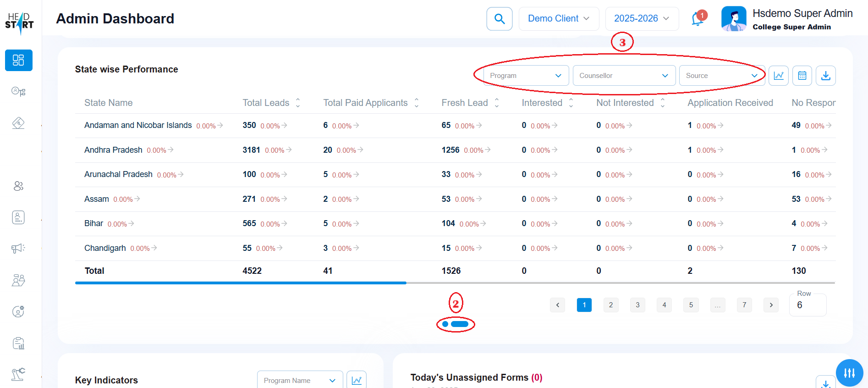Image resolution: width=868 pixels, height=388 pixels.
Task: Sort table by Total Leads column
Action: point(298,103)
